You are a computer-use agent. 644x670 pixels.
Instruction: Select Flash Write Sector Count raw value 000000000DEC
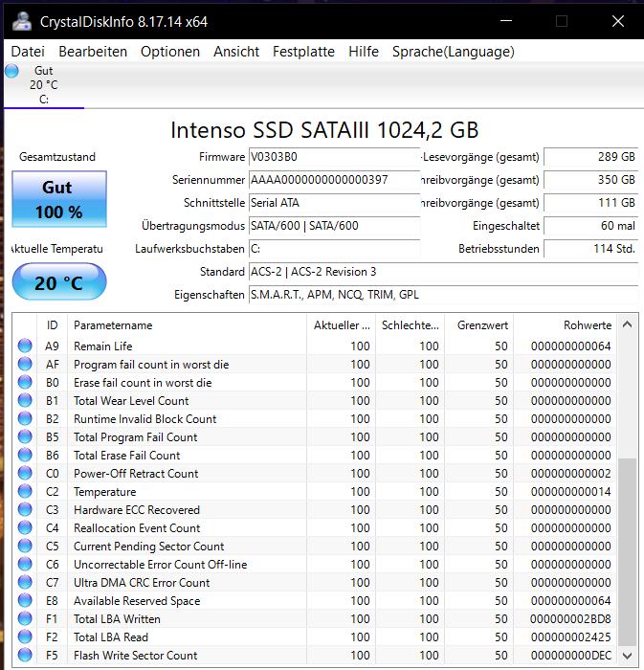[570, 656]
